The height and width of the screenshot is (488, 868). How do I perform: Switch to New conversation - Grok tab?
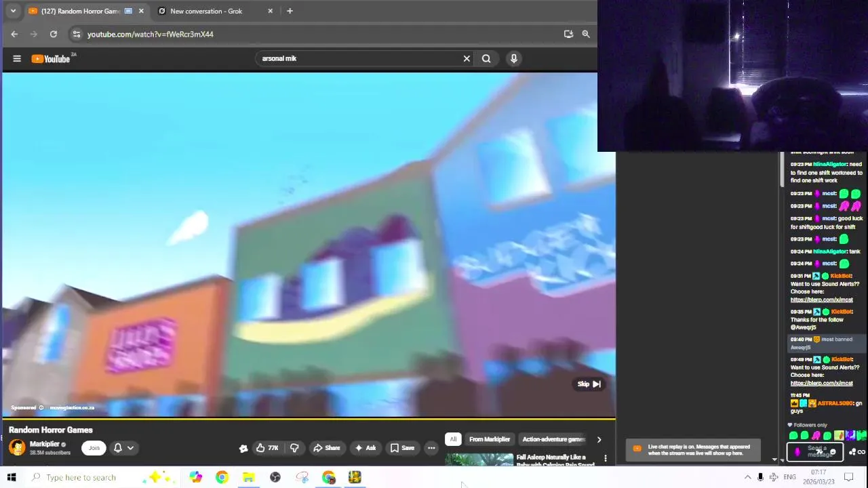207,11
